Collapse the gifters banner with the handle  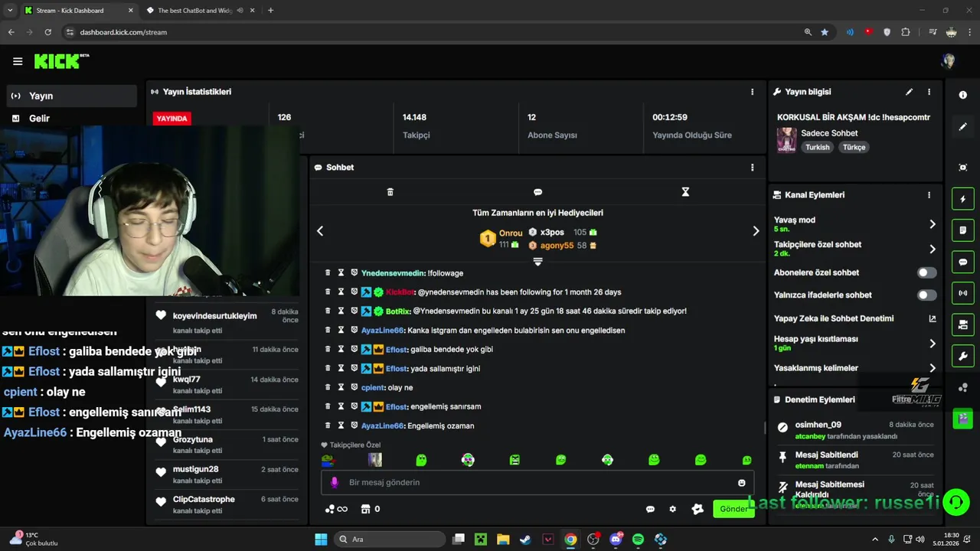click(537, 262)
